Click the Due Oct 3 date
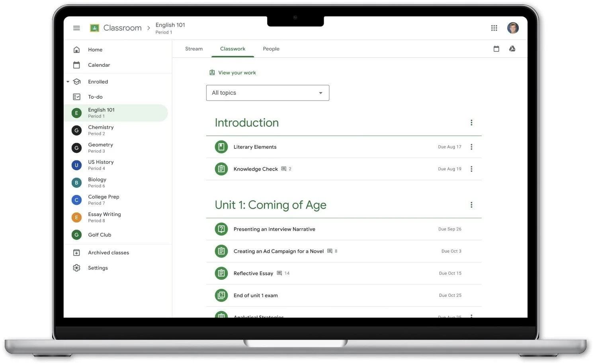This screenshot has width=594, height=364. click(451, 251)
